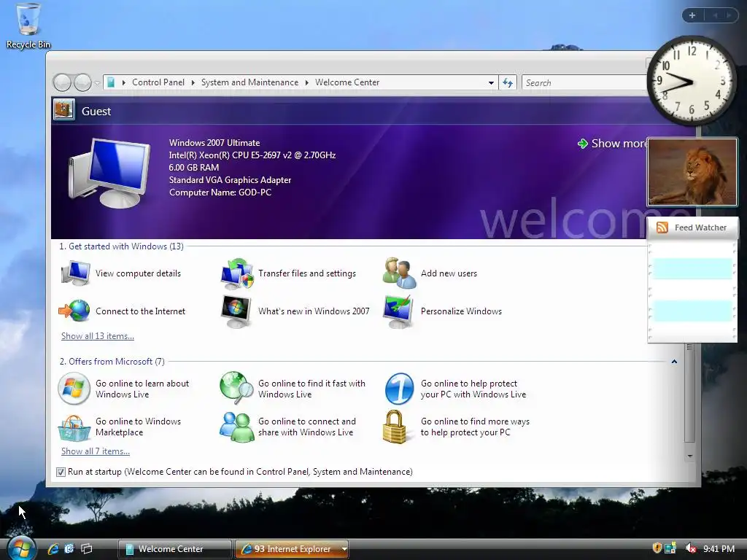Click the find it fast globe magnifier icon
The image size is (747, 560).
click(x=237, y=388)
